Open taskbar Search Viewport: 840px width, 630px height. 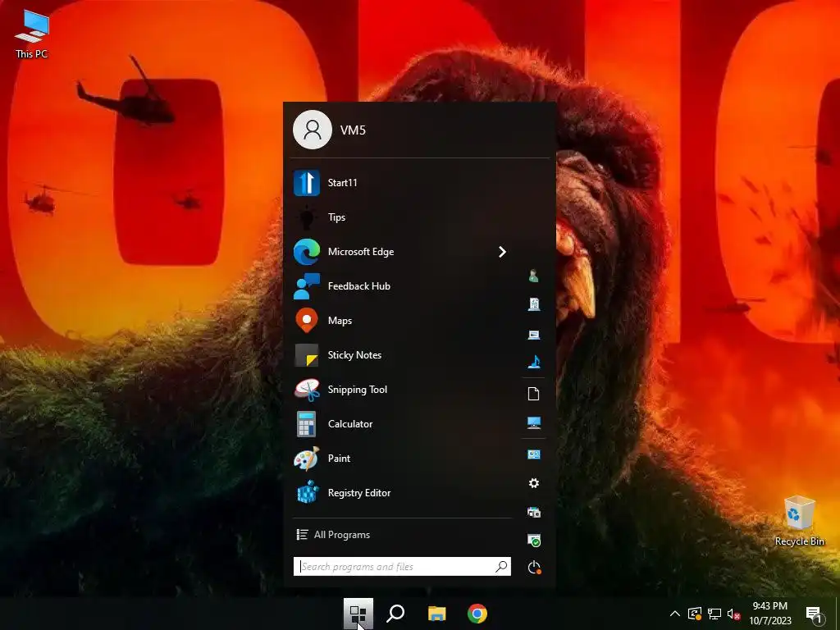(x=395, y=614)
